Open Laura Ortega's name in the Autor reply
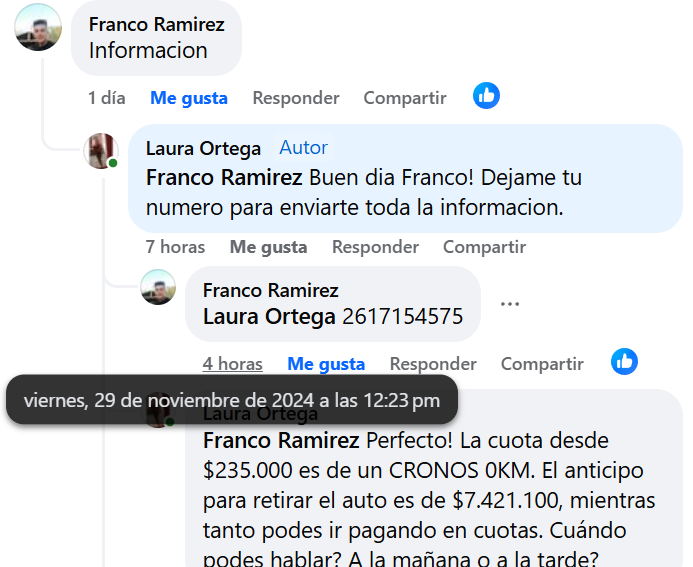 click(203, 148)
